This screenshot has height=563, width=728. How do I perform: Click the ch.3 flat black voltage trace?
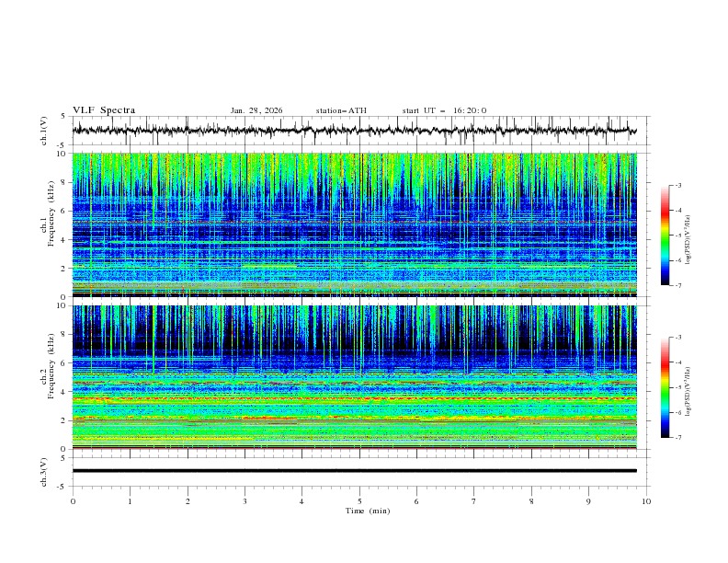pyautogui.click(x=354, y=471)
